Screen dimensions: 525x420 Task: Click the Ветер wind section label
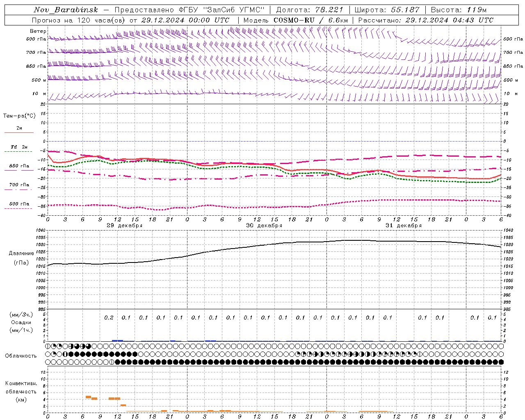click(38, 31)
